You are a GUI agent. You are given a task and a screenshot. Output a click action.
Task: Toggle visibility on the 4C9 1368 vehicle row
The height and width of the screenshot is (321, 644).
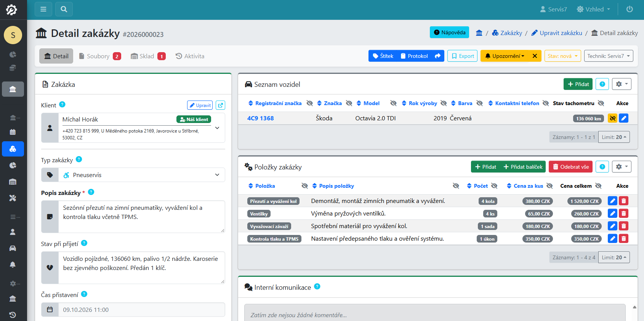tap(612, 118)
